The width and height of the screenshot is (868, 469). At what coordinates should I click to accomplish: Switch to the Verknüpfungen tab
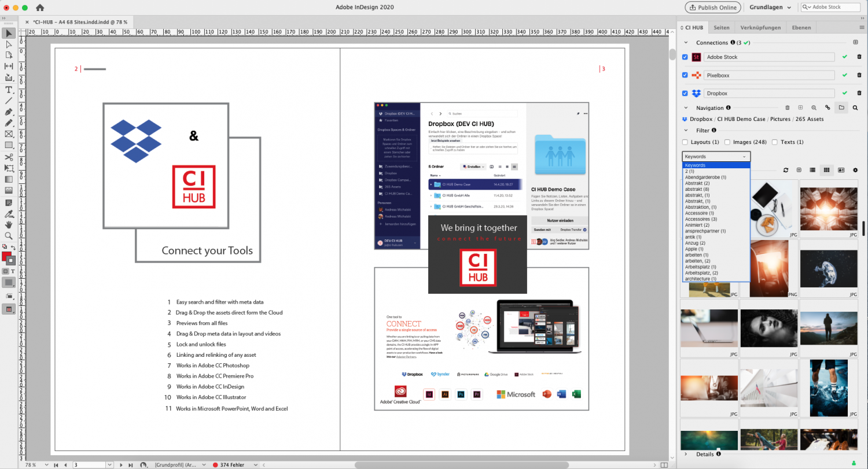pyautogui.click(x=760, y=27)
